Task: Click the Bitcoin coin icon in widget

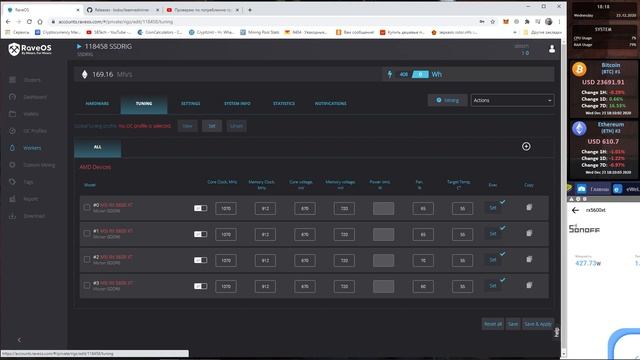Action: pyautogui.click(x=579, y=69)
